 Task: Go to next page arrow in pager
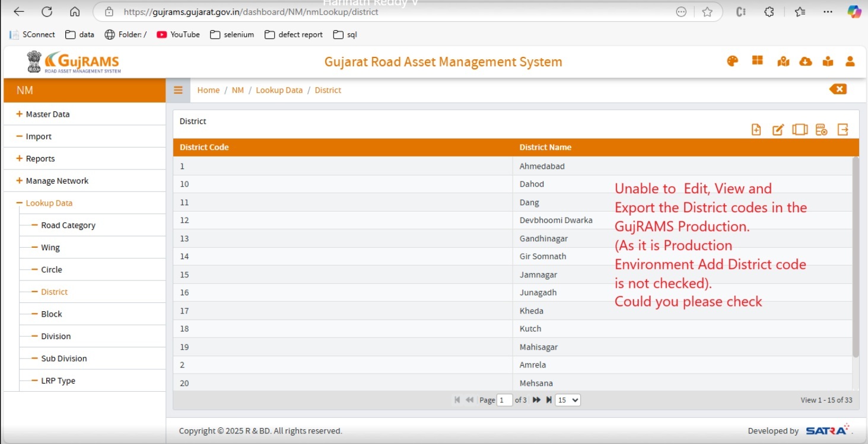pyautogui.click(x=536, y=400)
